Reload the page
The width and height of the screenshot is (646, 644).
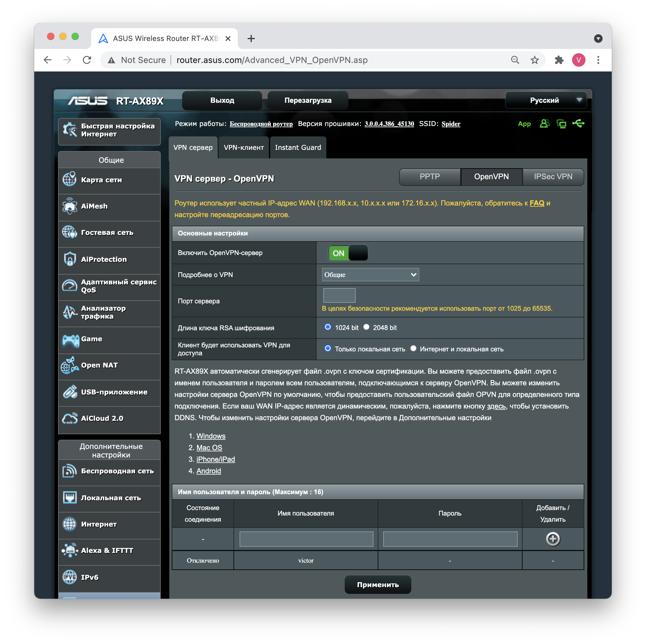[87, 60]
